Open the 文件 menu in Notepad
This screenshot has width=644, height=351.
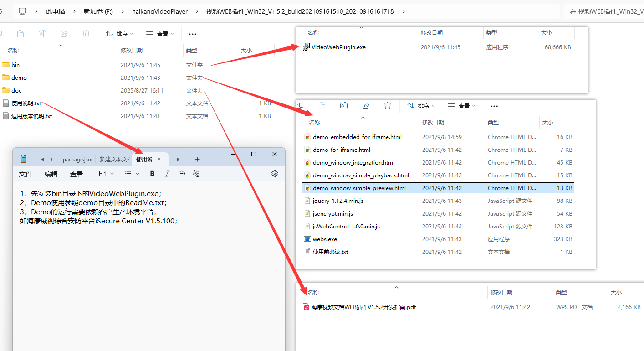pyautogui.click(x=26, y=174)
